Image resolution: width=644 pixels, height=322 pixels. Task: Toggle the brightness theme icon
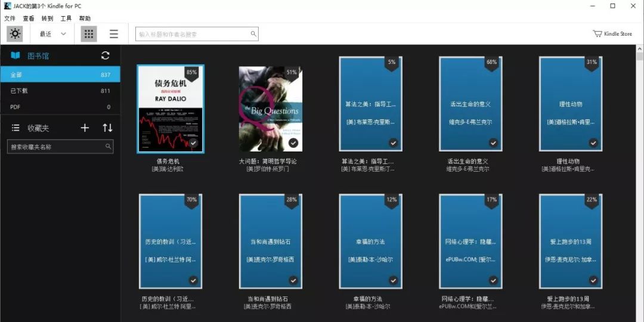[x=15, y=33]
